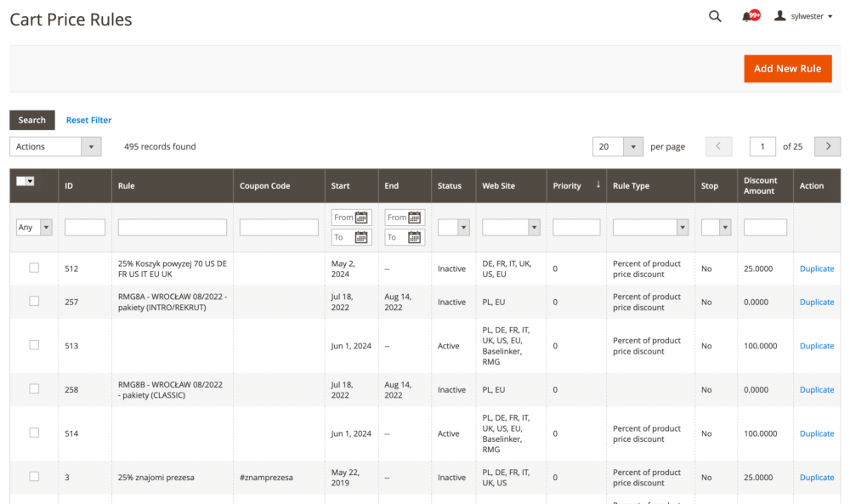Open calendar picker for Start From date
Image resolution: width=850 pixels, height=504 pixels.
coord(361,218)
